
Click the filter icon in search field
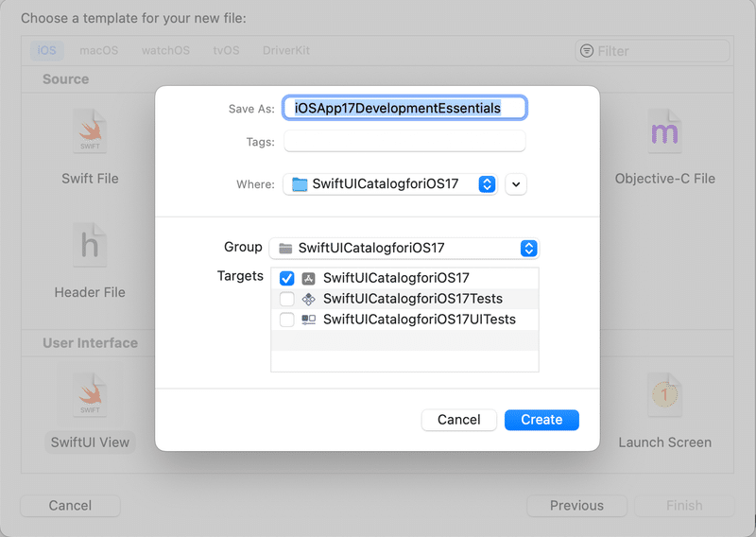pyautogui.click(x=587, y=51)
